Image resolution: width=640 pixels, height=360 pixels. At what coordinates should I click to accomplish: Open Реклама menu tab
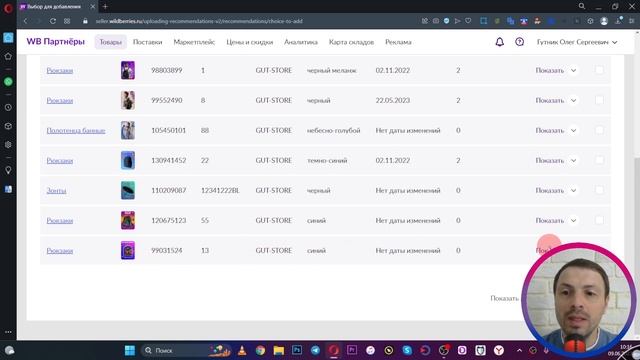(x=398, y=42)
